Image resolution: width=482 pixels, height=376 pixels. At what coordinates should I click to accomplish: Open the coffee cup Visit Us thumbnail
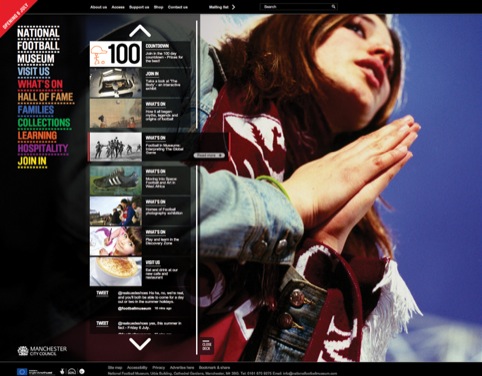tap(116, 272)
